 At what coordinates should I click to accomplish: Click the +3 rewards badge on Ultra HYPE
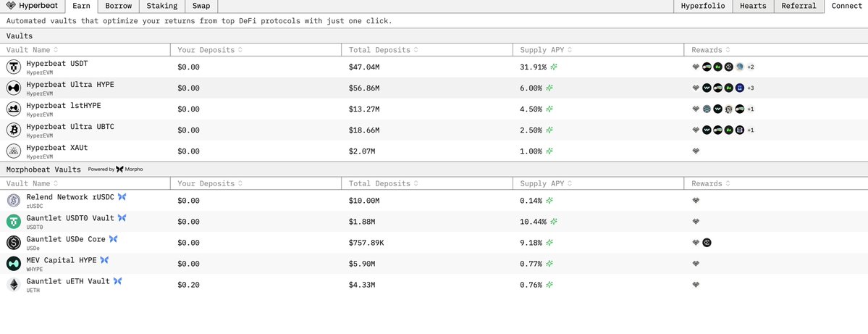pos(751,88)
